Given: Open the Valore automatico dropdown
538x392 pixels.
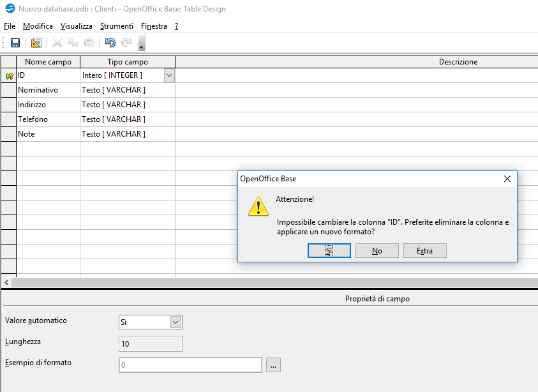Looking at the screenshot, I should coord(176,322).
